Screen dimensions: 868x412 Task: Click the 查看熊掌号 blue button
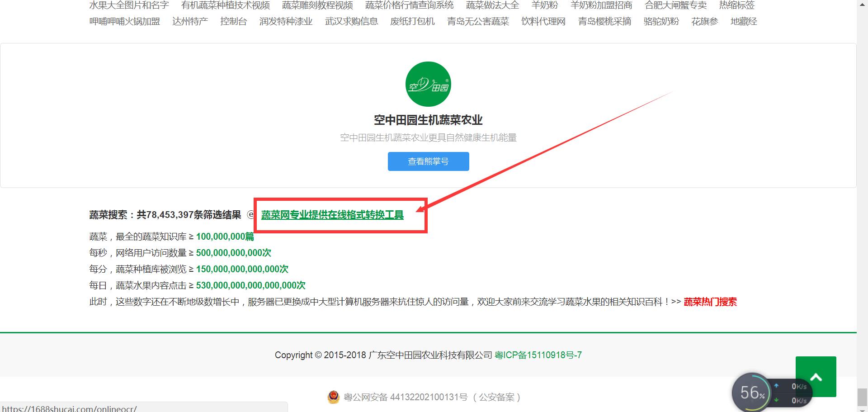pos(428,161)
